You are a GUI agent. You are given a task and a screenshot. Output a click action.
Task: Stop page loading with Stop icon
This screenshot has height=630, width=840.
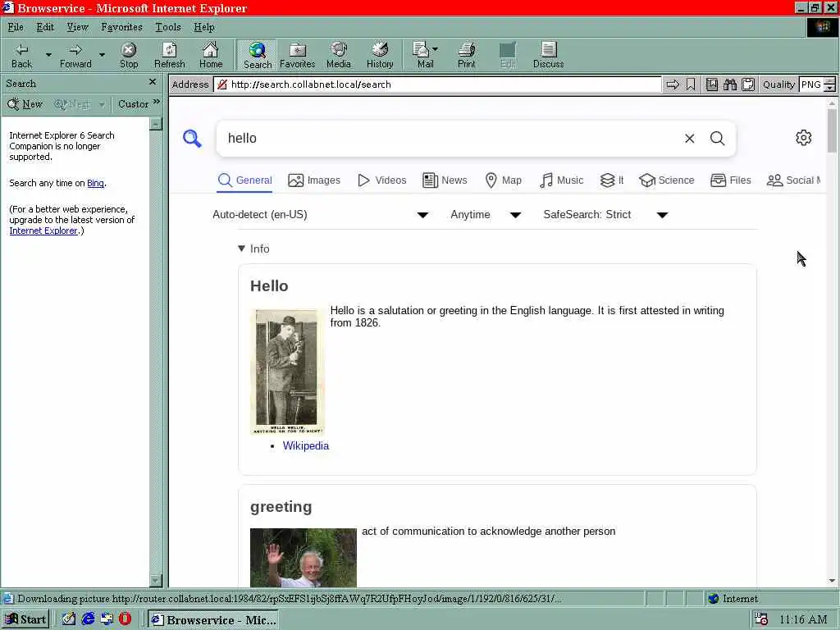point(129,56)
